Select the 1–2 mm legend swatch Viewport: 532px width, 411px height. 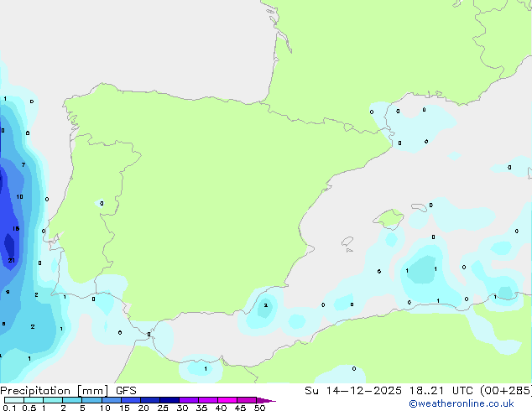53,400
